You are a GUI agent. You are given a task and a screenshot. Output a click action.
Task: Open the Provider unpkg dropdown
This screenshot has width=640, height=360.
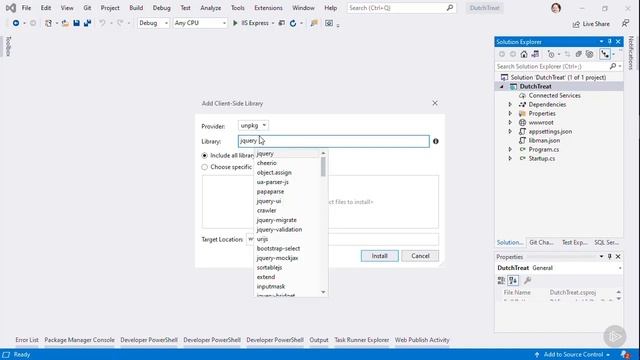[253, 125]
